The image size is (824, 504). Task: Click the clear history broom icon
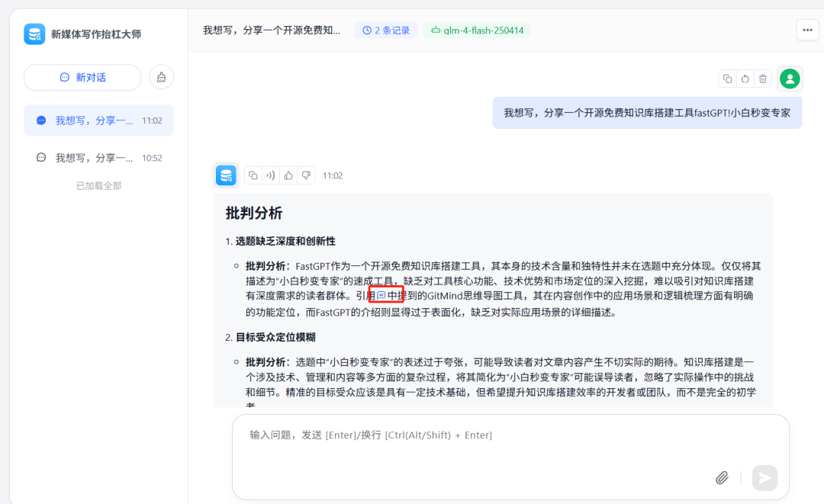[161, 77]
